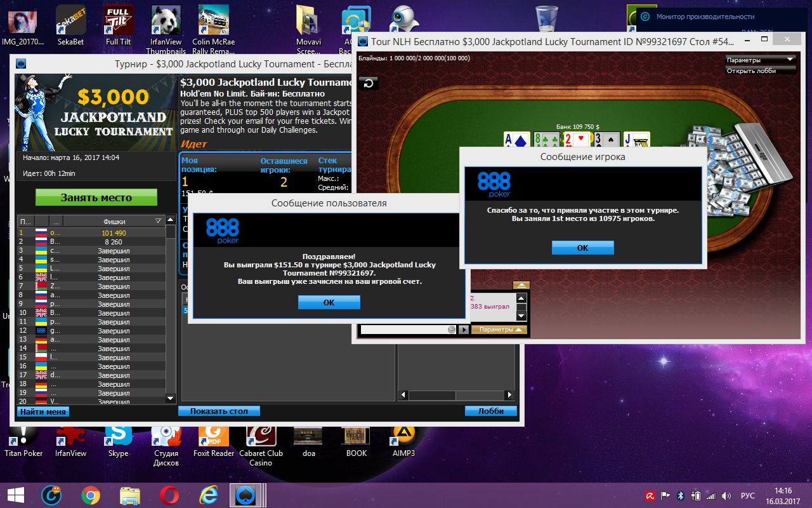Open the Параметры dropdown at table top

(x=760, y=60)
